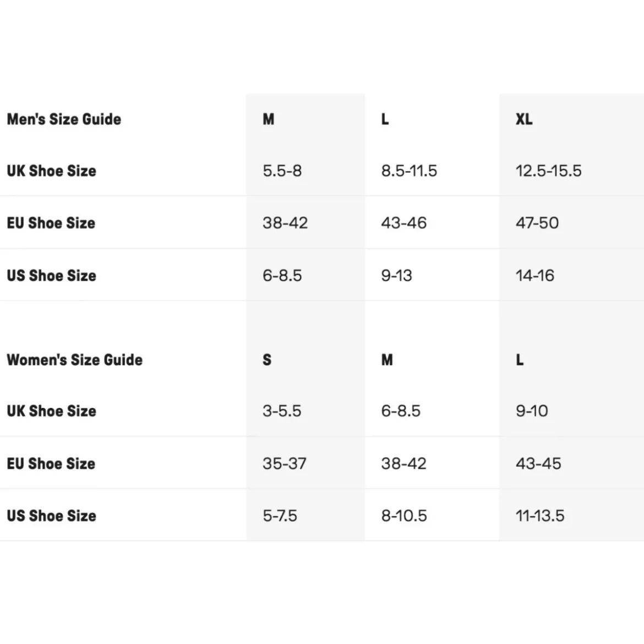Viewport: 644px width, 644px height.
Task: Select the men's XL column header
Action: point(524,119)
